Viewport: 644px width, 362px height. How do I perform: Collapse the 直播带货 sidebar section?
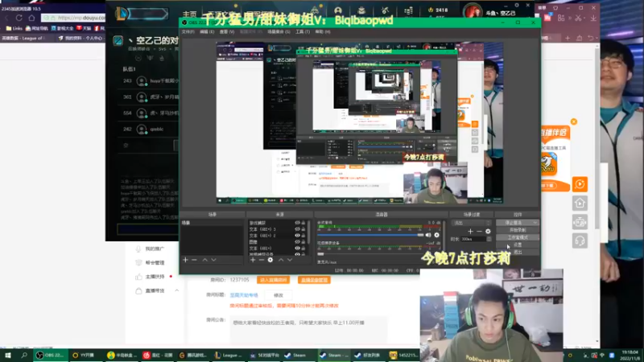click(x=177, y=290)
